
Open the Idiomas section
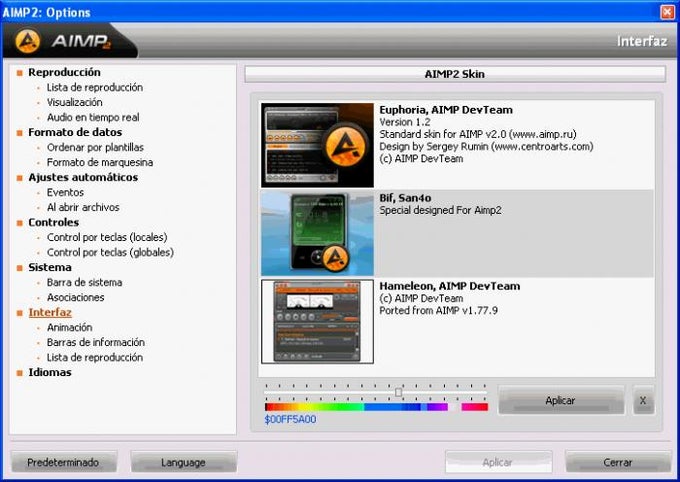pos(50,372)
